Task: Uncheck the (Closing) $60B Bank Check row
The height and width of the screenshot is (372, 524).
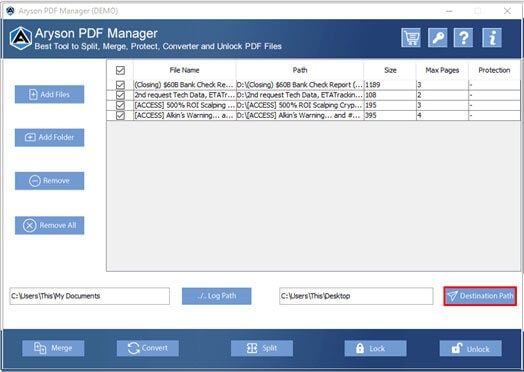Action: click(120, 85)
